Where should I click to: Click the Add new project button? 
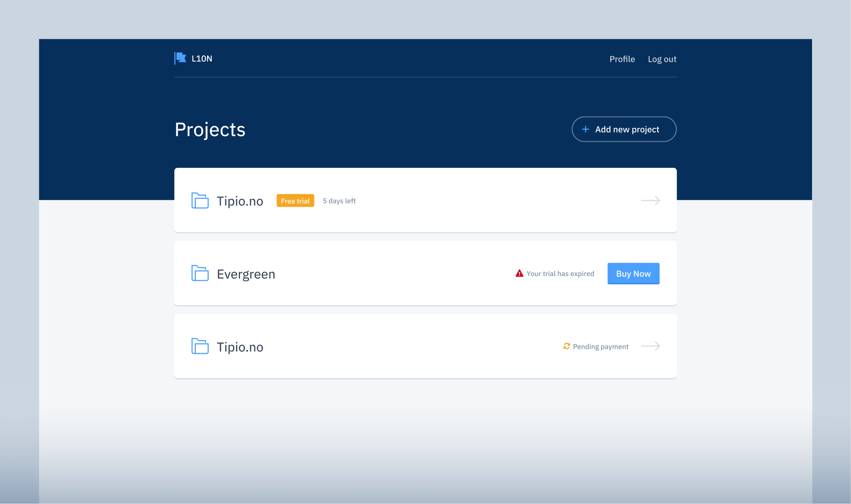coord(624,129)
